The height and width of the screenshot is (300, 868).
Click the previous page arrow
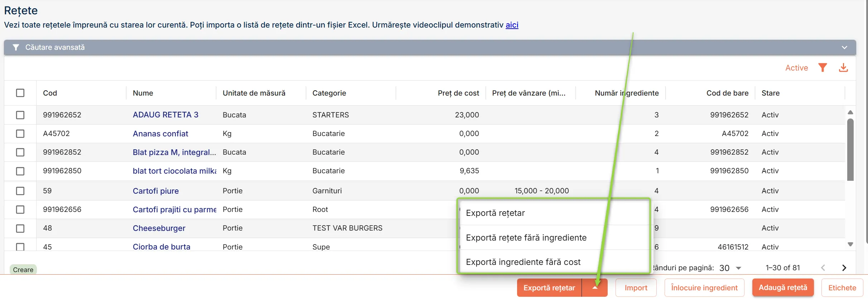point(823,268)
